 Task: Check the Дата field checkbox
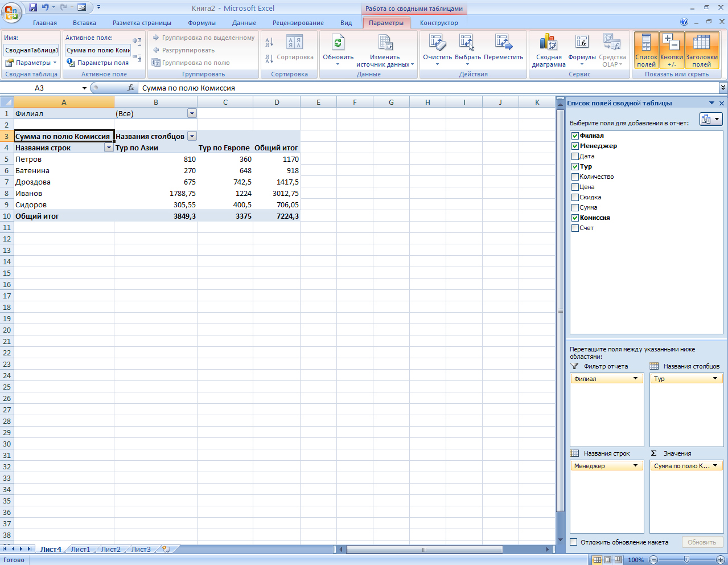point(575,156)
